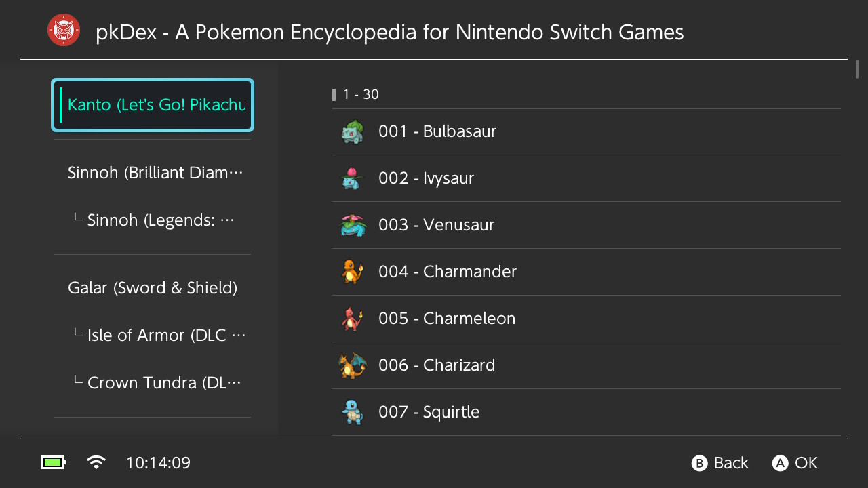Image resolution: width=868 pixels, height=488 pixels.
Task: Tap the B Back button
Action: point(720,463)
